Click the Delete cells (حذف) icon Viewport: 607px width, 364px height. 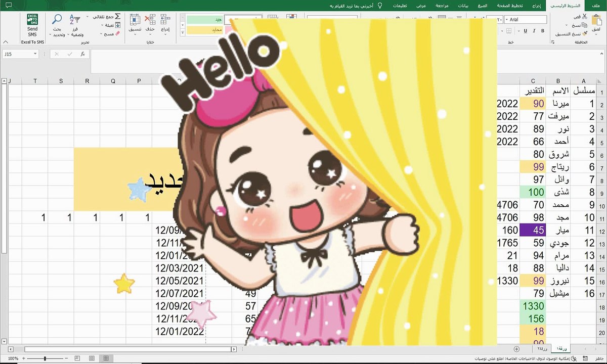150,19
